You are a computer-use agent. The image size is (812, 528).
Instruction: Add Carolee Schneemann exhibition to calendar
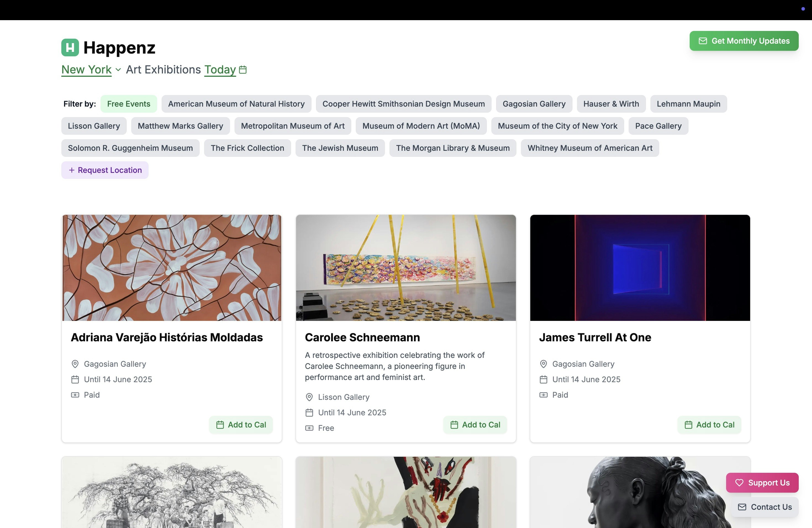pyautogui.click(x=475, y=425)
